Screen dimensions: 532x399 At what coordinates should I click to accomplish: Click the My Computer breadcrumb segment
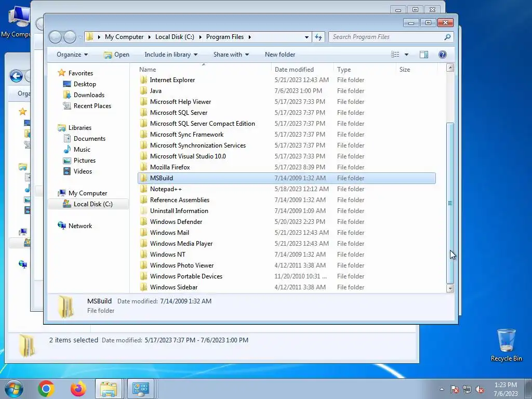pyautogui.click(x=124, y=37)
